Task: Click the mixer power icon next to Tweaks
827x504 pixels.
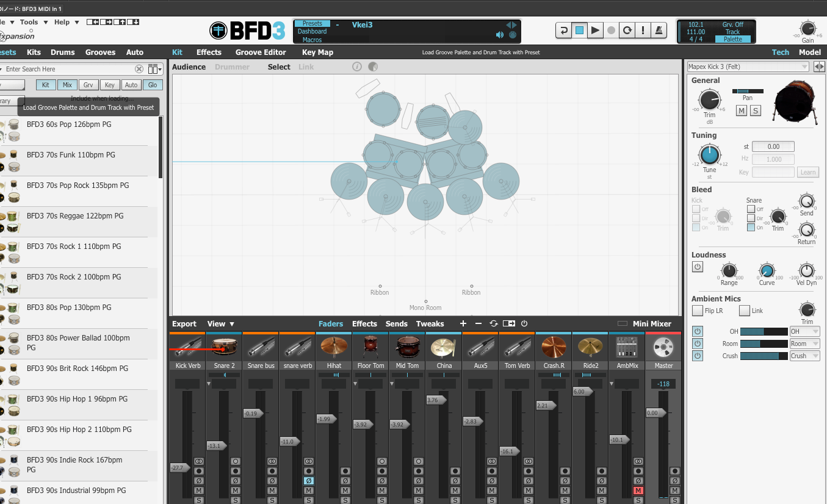Action: (x=524, y=323)
